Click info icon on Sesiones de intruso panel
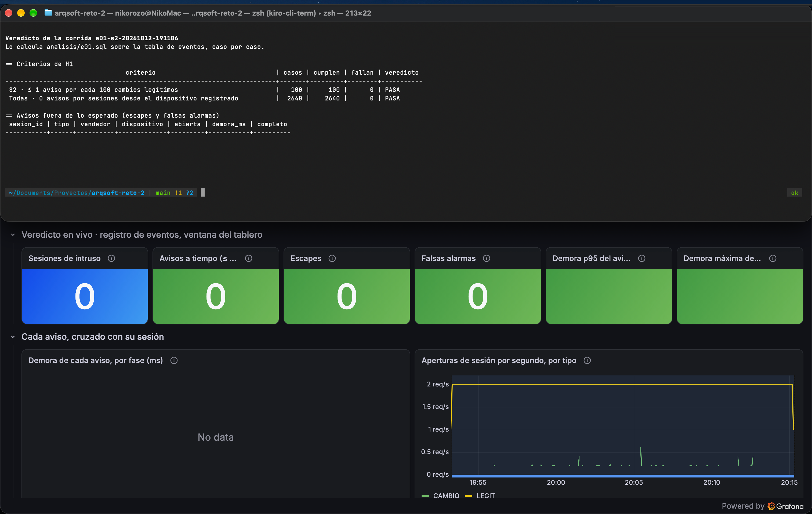Viewport: 812px width, 514px height. (x=111, y=258)
